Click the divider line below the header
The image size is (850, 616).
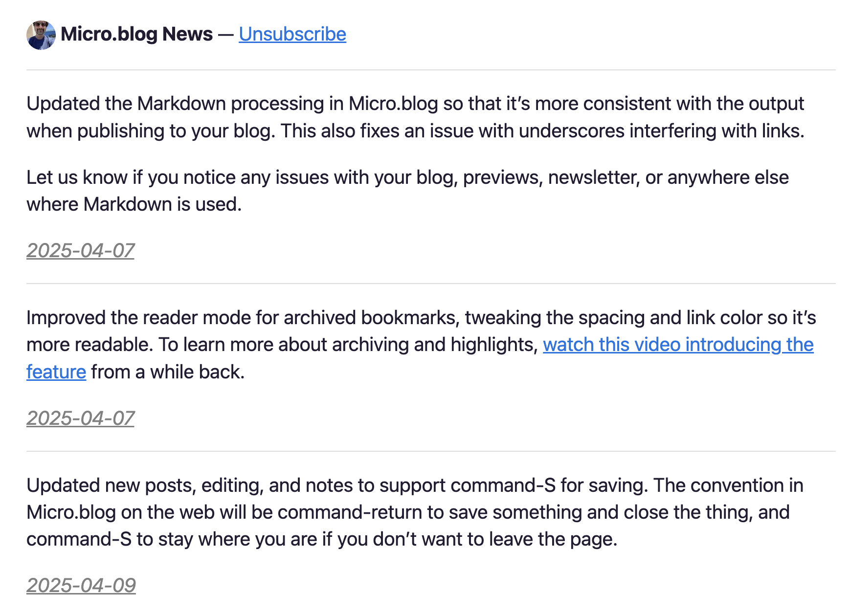tap(431, 70)
